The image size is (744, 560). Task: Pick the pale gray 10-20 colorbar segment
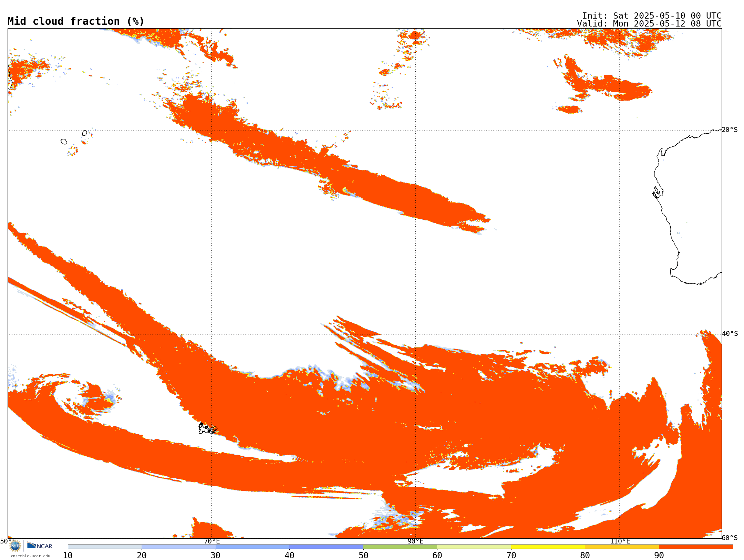[105, 547]
